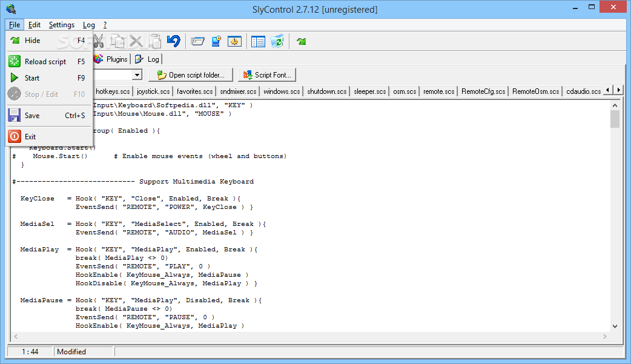The width and height of the screenshot is (631, 364).
Task: Click the green hide-arrow icon at toolbar end
Action: [301, 41]
